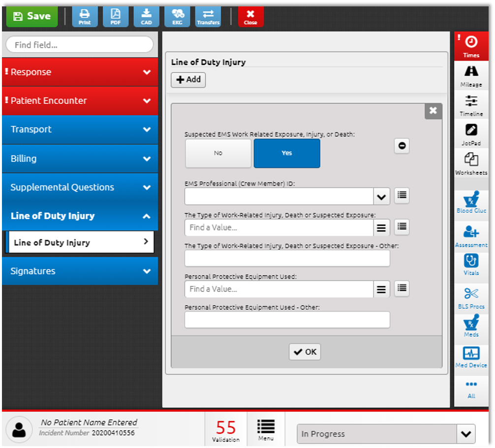Click the green Save button
This screenshot has width=495, height=448.
tap(32, 16)
